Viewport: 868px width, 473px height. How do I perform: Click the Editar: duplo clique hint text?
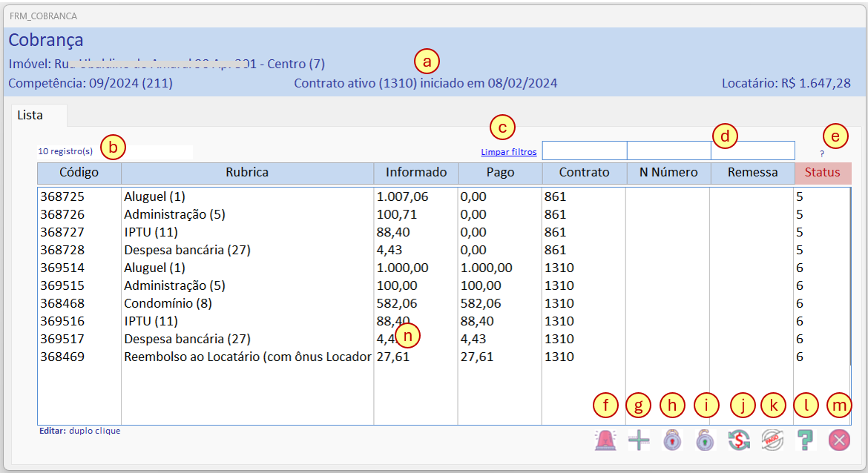point(79,431)
